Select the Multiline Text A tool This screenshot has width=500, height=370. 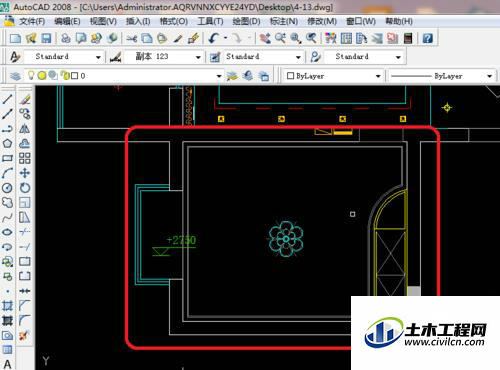tap(7, 364)
